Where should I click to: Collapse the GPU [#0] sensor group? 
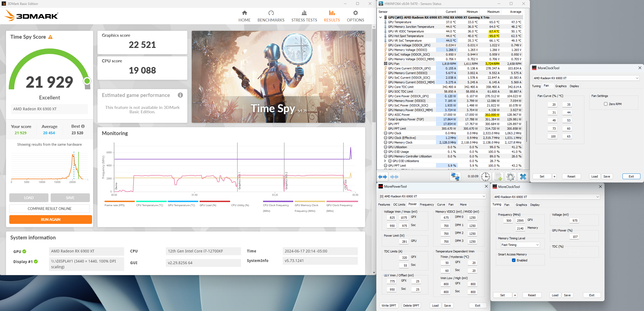coord(380,17)
